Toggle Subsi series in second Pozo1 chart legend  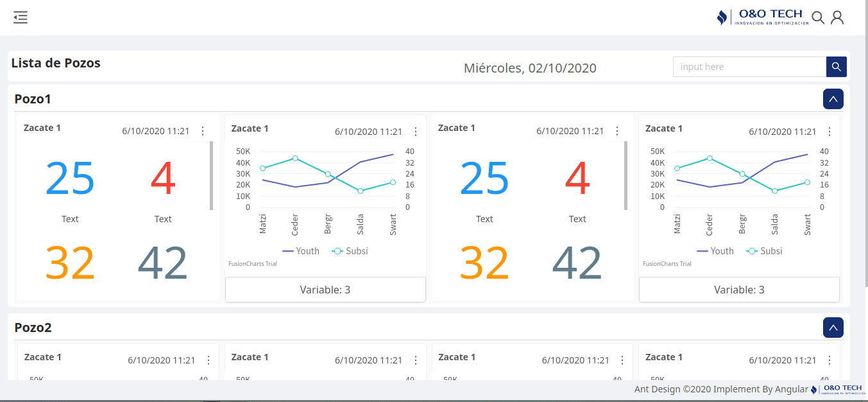[765, 251]
